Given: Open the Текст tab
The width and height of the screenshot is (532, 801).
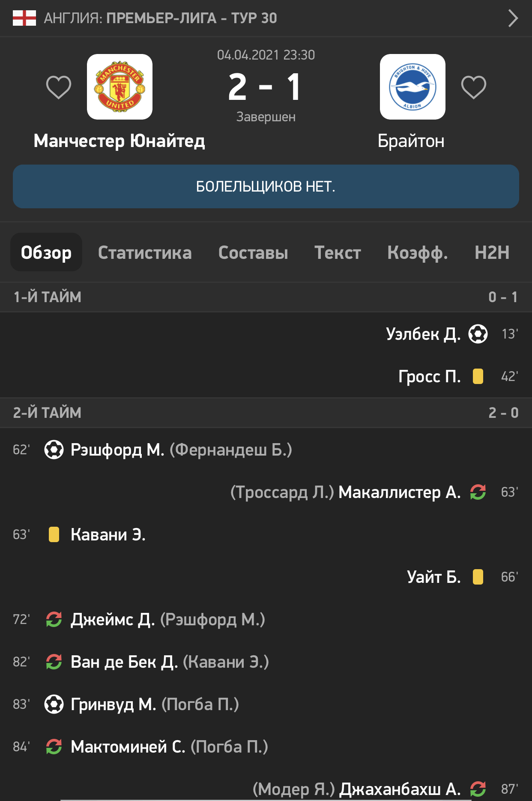Looking at the screenshot, I should coord(338,252).
